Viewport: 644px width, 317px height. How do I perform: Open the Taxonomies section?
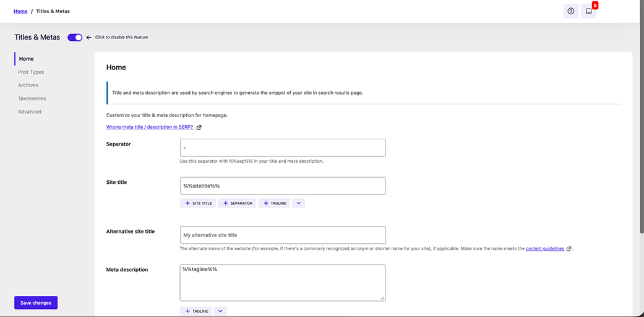32,98
